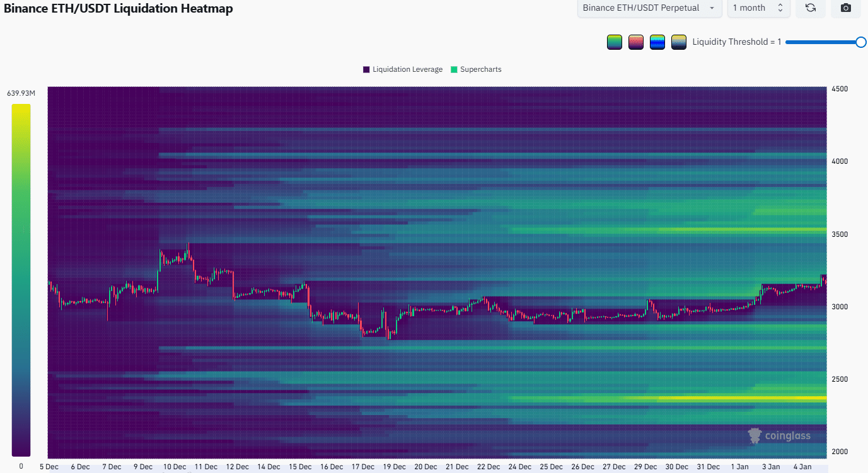Click the 15 Dec date axis label
868x473 pixels.
click(x=300, y=467)
